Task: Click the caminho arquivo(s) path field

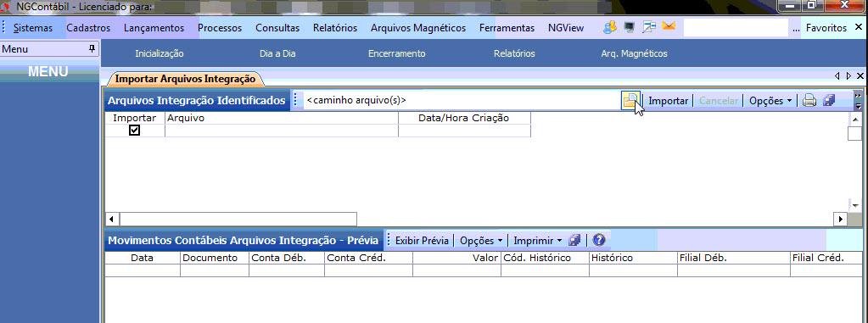Action: click(x=462, y=101)
